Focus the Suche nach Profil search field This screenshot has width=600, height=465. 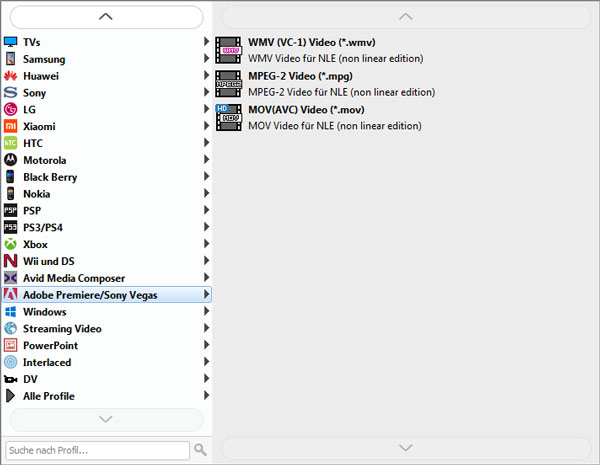click(x=98, y=450)
